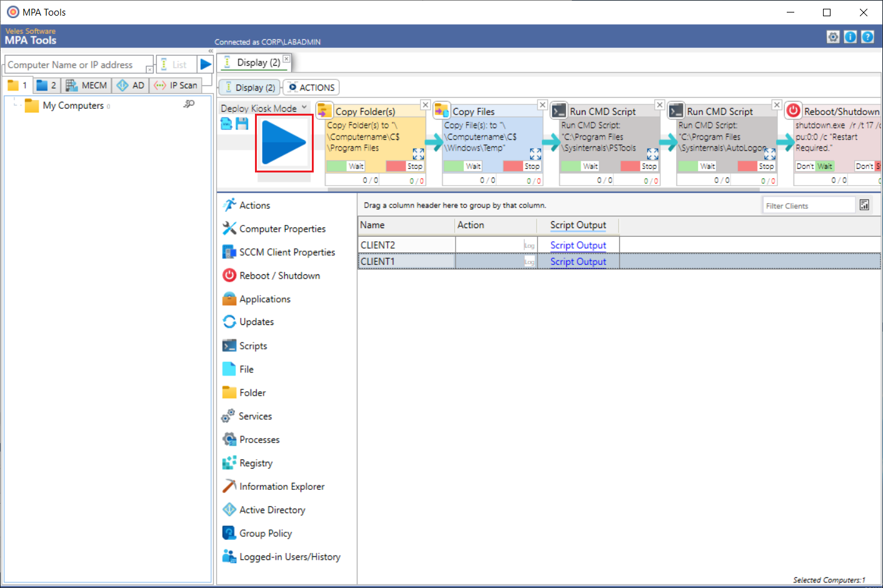Open the info icon in header

coord(850,37)
